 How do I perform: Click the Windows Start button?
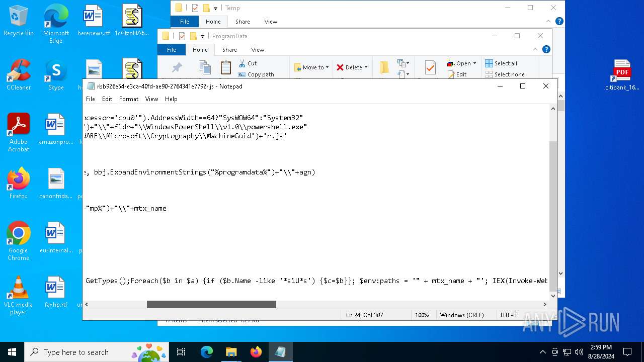(12, 352)
